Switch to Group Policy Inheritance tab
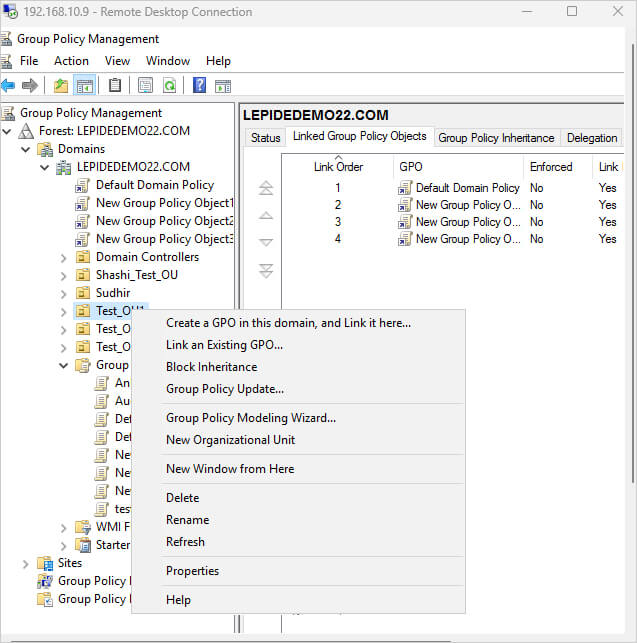 point(496,138)
